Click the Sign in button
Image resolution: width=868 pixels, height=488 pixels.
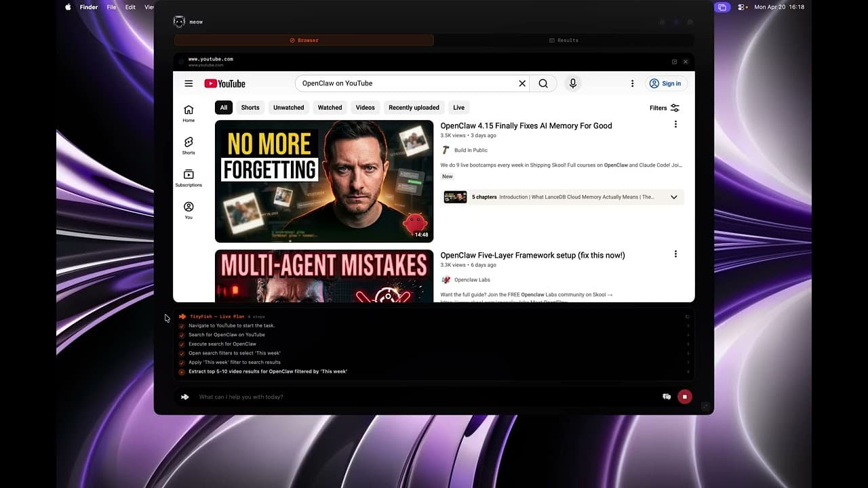665,83
